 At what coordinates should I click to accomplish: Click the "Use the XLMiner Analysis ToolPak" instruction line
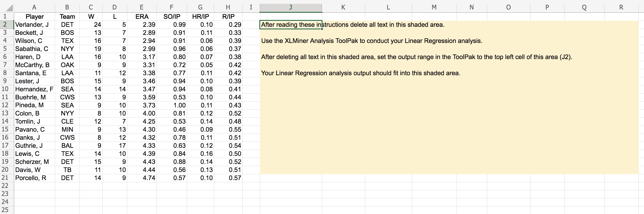372,41
